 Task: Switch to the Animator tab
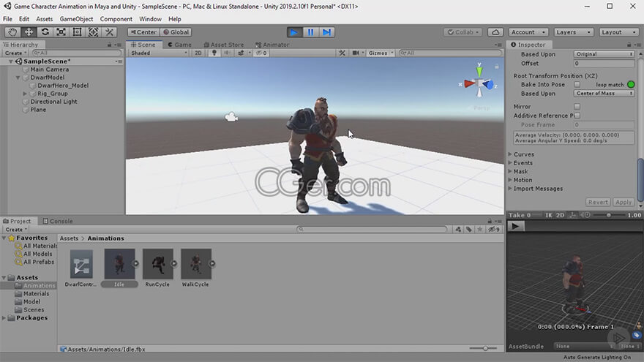pos(272,45)
